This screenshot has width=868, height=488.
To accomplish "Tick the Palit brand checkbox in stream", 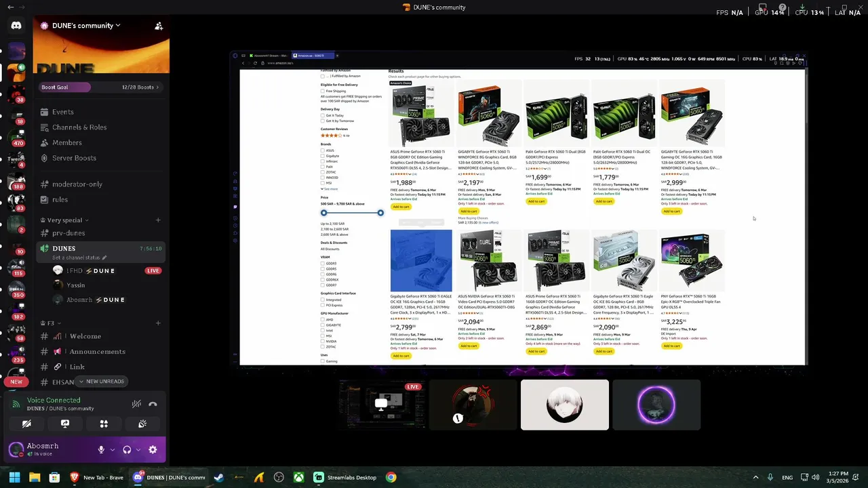I will tap(323, 167).
